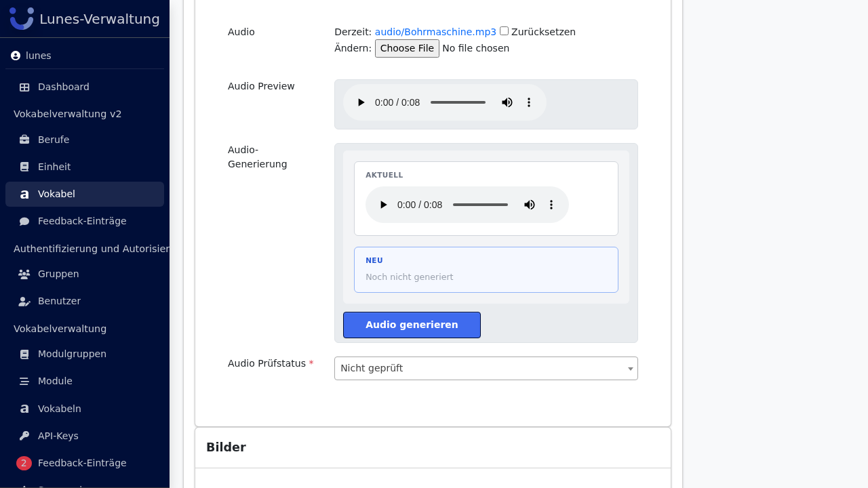
Task: Click the red badge showing 2 feedback entries
Action: [x=24, y=463]
